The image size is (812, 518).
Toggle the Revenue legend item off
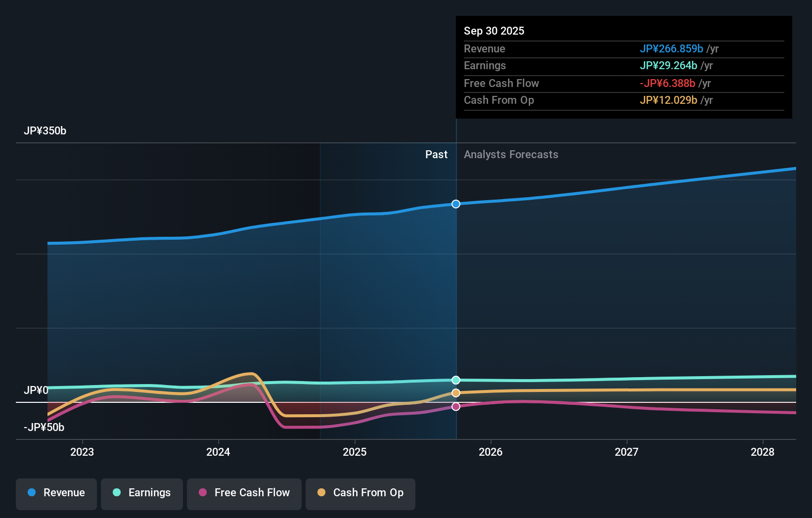(x=56, y=493)
